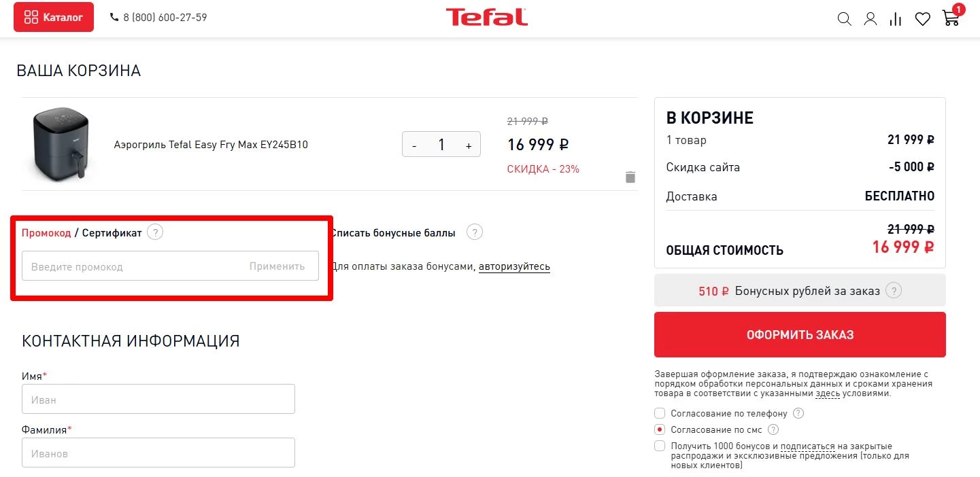980x477 pixels.
Task: Increase item quantity with plus stepper
Action: (x=469, y=144)
